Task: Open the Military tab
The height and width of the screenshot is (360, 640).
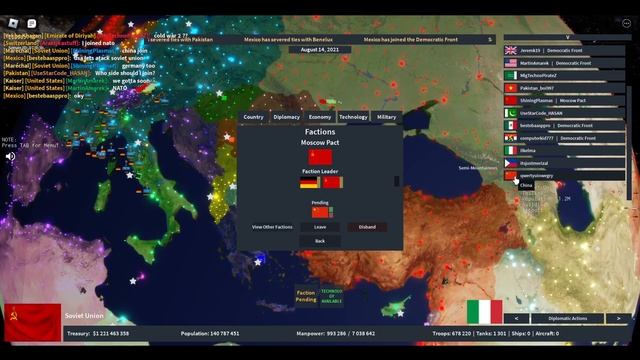Action: tap(386, 117)
